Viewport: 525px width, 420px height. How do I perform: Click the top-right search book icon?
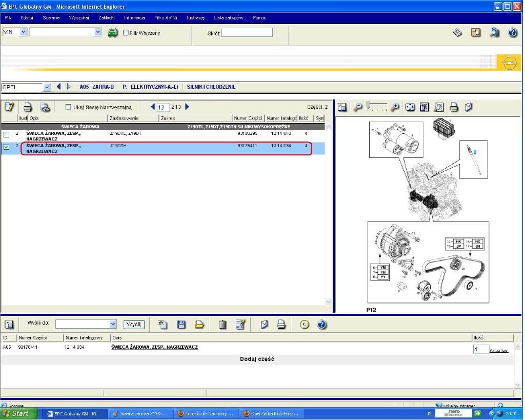coord(495,32)
